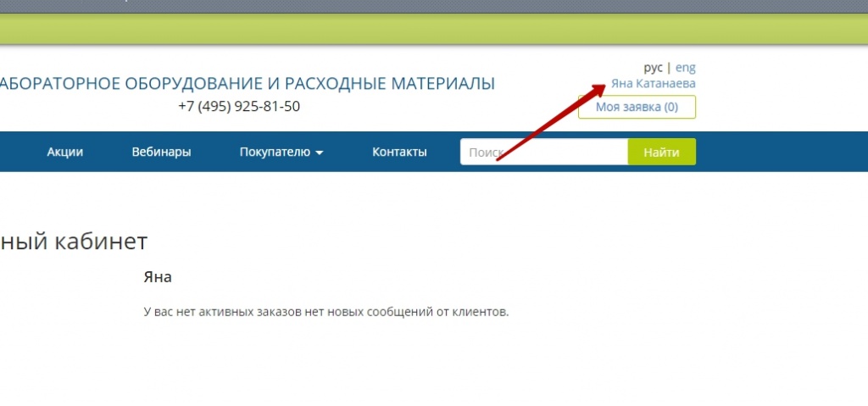Click the Яна heading in account area
Viewport: 868px width, 406px height.
(x=158, y=277)
